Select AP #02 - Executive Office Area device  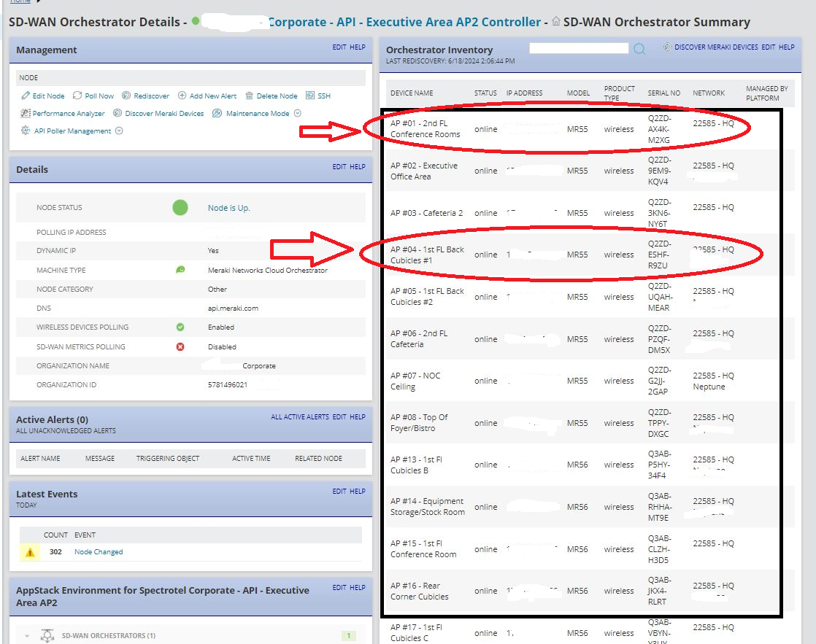423,171
